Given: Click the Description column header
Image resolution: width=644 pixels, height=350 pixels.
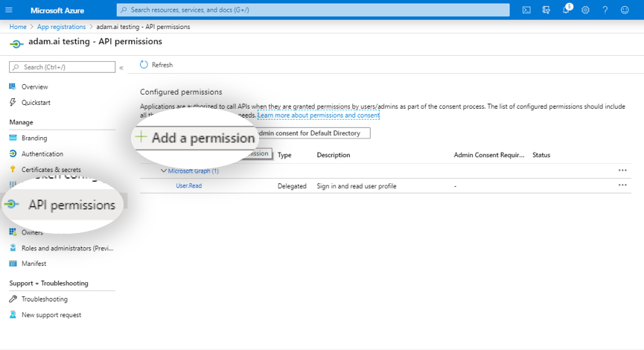Looking at the screenshot, I should click(333, 155).
